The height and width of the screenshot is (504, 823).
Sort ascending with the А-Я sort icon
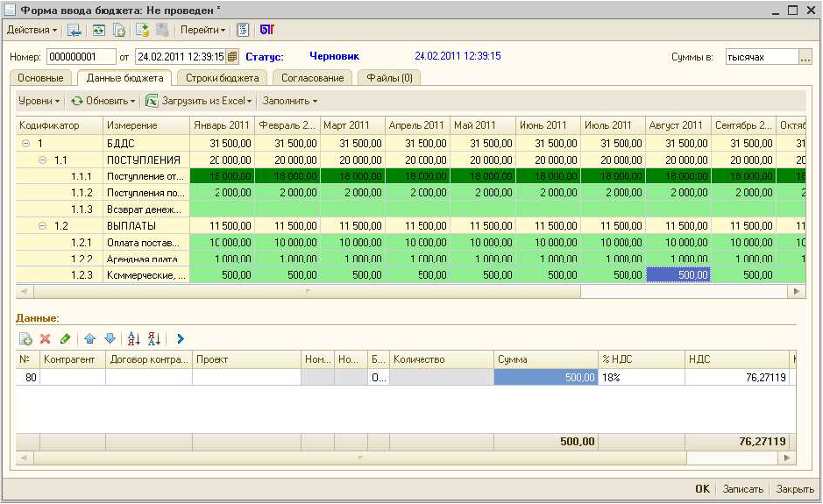(134, 338)
